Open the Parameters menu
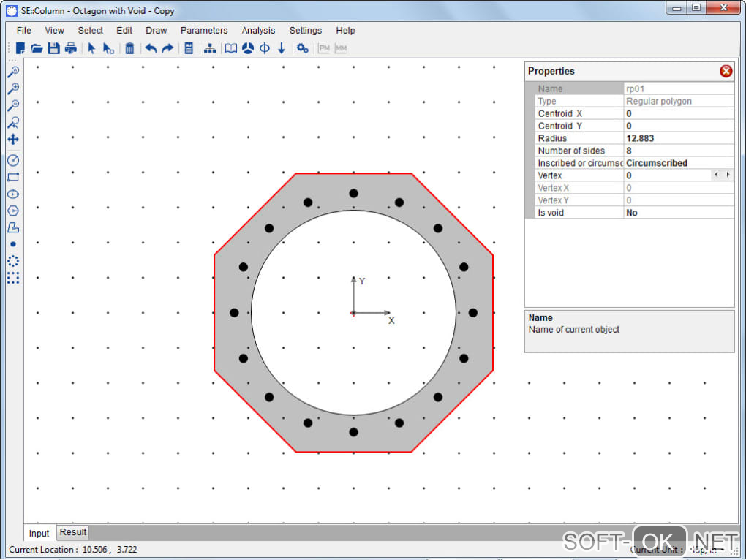Image resolution: width=746 pixels, height=560 pixels. [204, 31]
